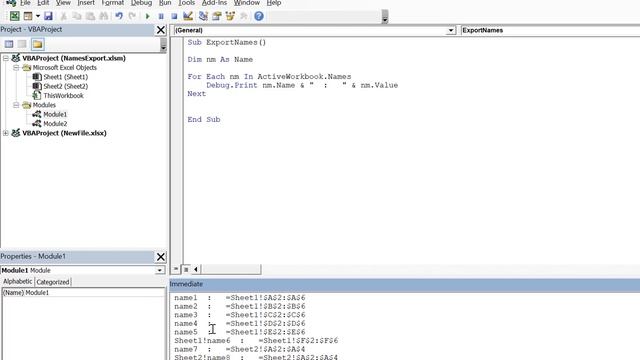The height and width of the screenshot is (360, 640).
Task: Toggle Design Mode icon
Action: pyautogui.click(x=188, y=16)
